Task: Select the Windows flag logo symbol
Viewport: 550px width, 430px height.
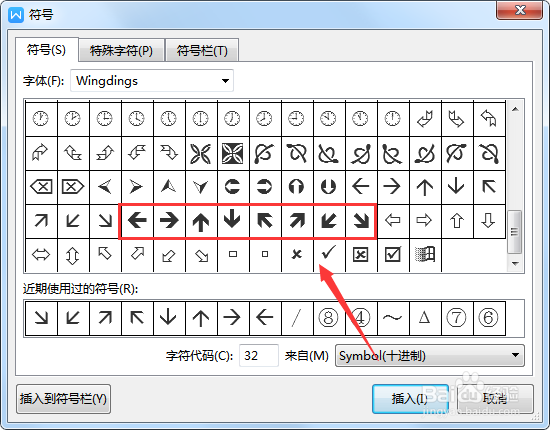Action: 425,254
